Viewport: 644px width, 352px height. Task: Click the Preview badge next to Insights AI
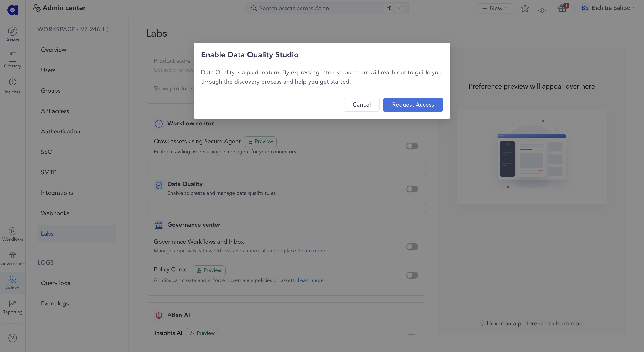click(202, 332)
